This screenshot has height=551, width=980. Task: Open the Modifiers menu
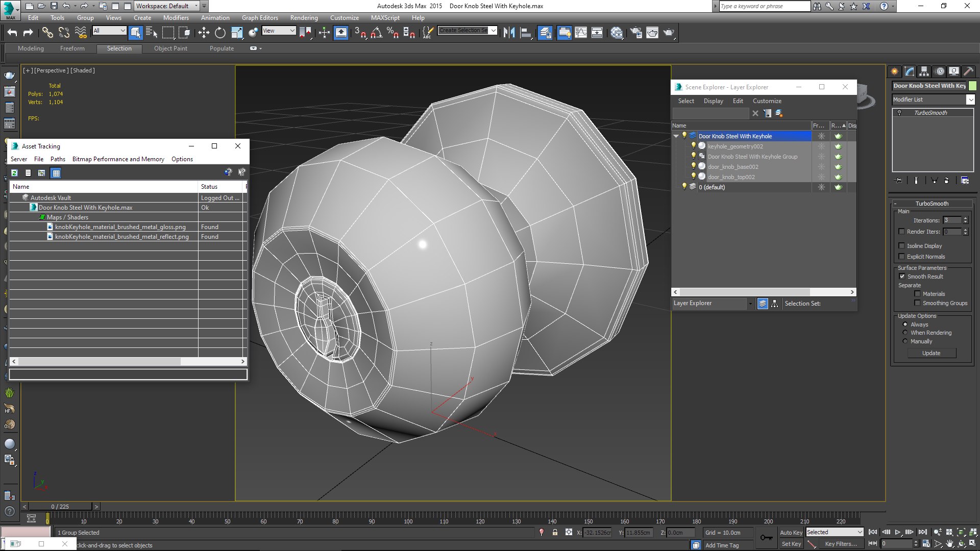click(176, 18)
